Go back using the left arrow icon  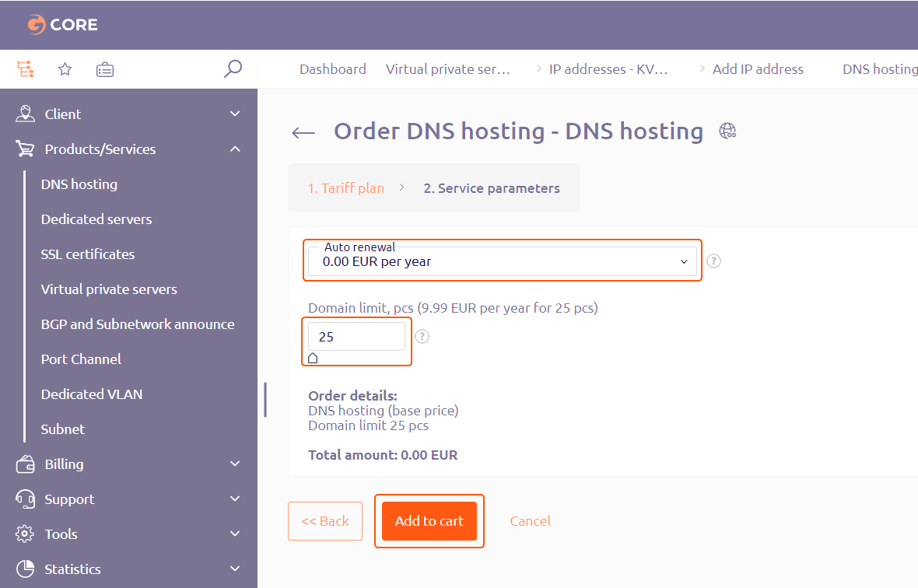click(303, 133)
